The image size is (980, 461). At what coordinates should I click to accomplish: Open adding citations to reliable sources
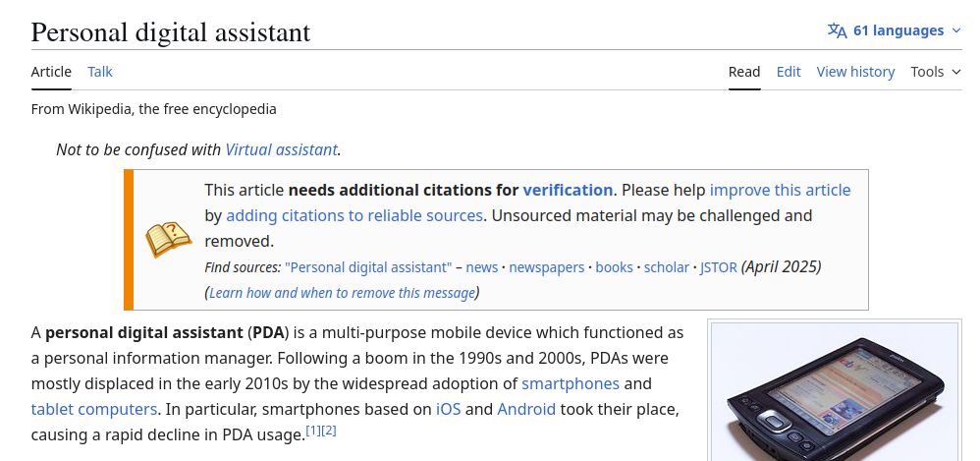click(x=354, y=216)
